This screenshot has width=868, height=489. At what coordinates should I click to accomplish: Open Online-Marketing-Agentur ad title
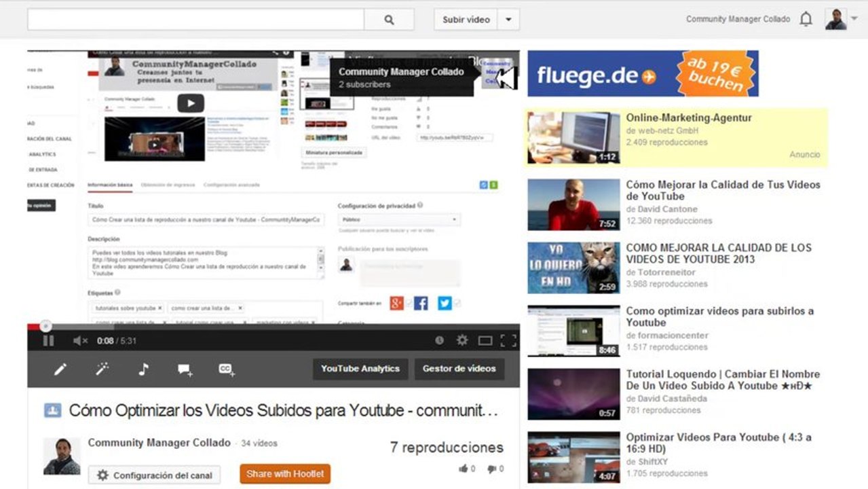click(x=689, y=118)
